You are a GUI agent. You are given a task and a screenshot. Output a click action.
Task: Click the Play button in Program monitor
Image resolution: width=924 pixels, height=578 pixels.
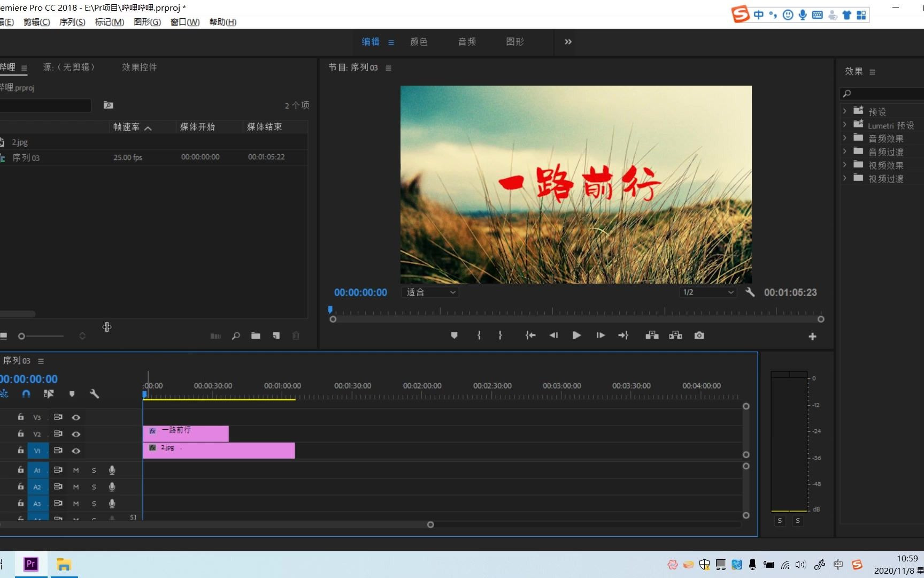tap(576, 335)
